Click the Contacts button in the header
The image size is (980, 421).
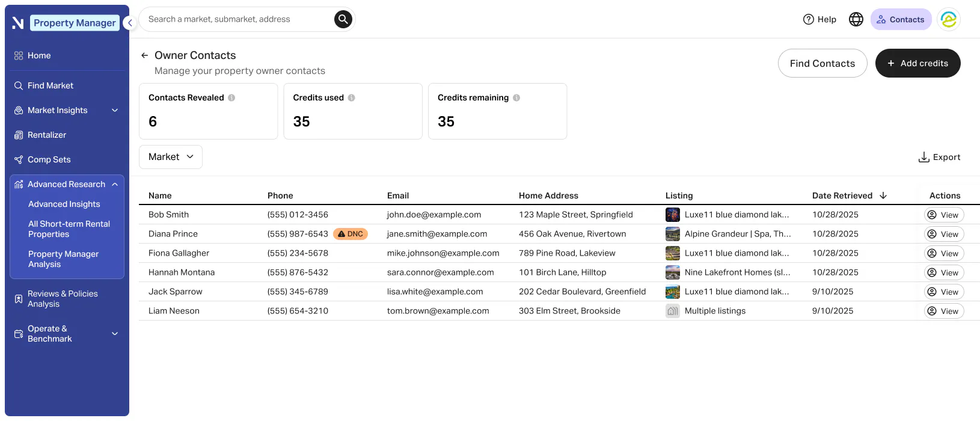[901, 19]
